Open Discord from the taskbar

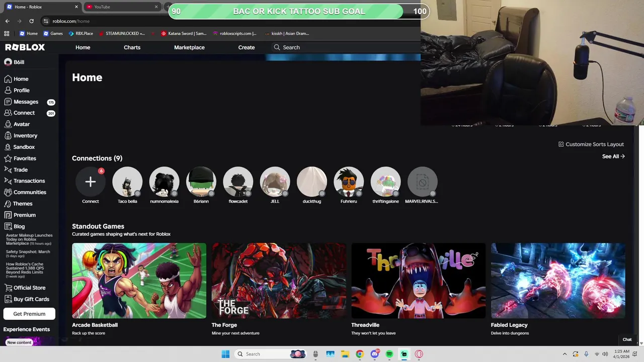(374, 354)
